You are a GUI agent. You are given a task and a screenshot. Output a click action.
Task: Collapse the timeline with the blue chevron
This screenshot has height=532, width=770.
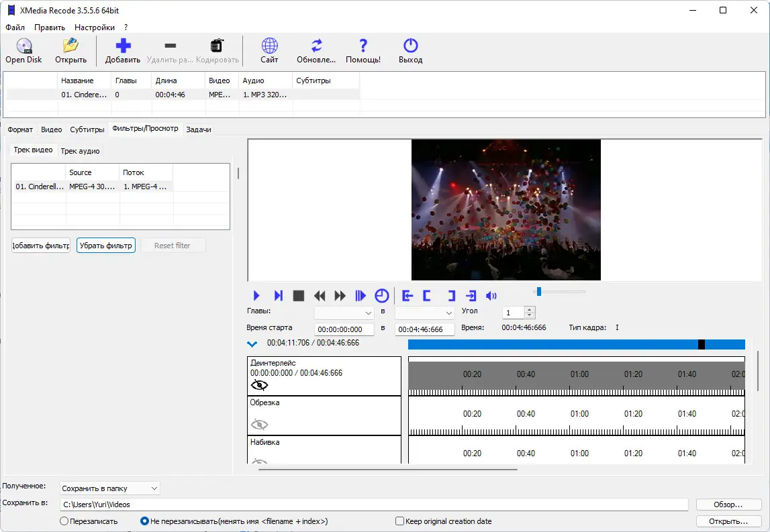pos(252,344)
